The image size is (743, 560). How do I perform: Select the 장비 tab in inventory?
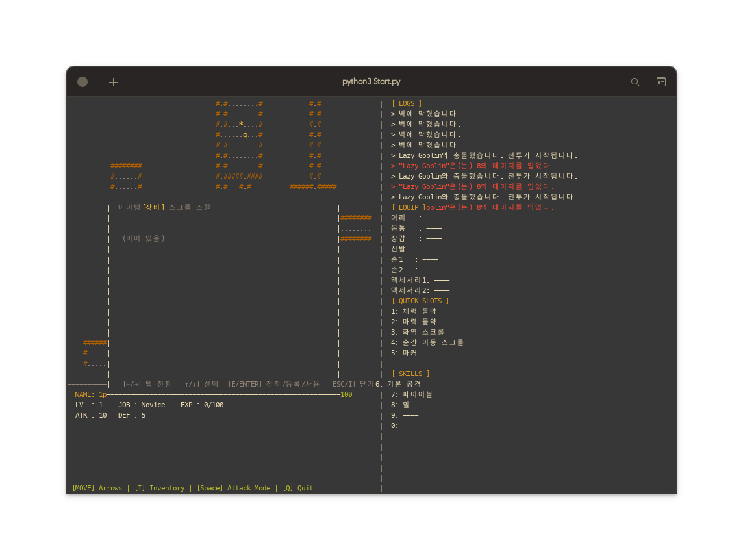click(x=154, y=207)
